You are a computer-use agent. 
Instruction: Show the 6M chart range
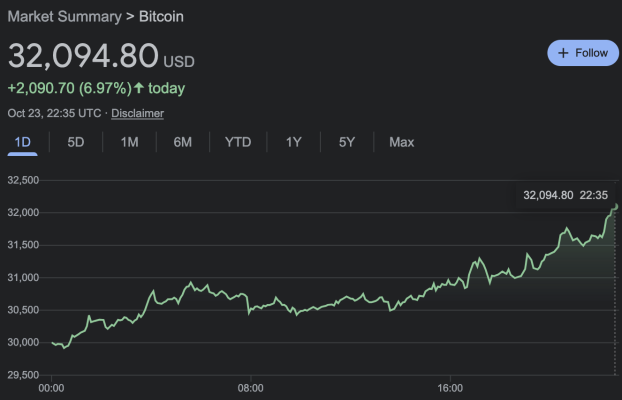(x=182, y=142)
